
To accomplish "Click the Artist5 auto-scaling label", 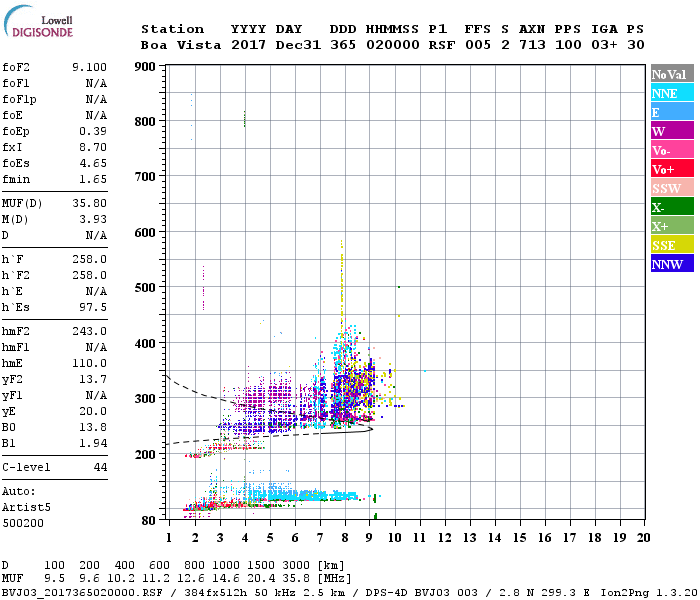I will click(26, 508).
